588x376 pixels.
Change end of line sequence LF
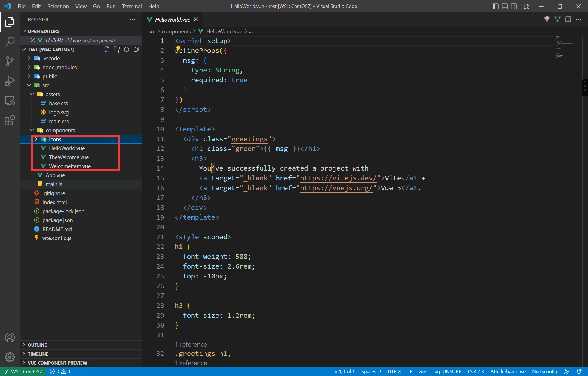coord(409,371)
